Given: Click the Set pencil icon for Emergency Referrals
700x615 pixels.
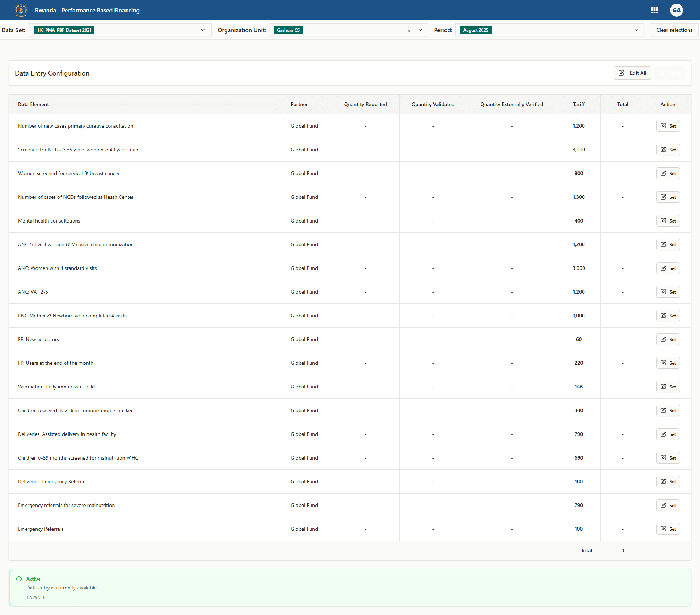Looking at the screenshot, I should coord(663,529).
